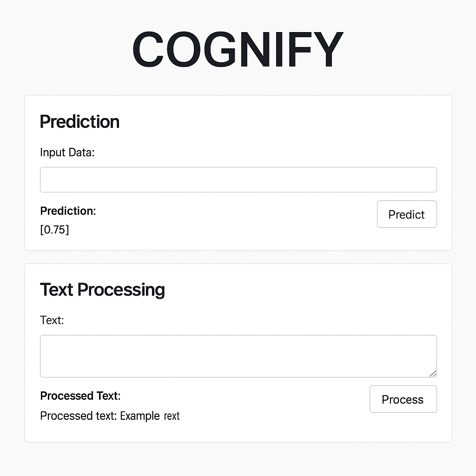
Task: Click the 'Input Data:' label
Action: point(67,152)
